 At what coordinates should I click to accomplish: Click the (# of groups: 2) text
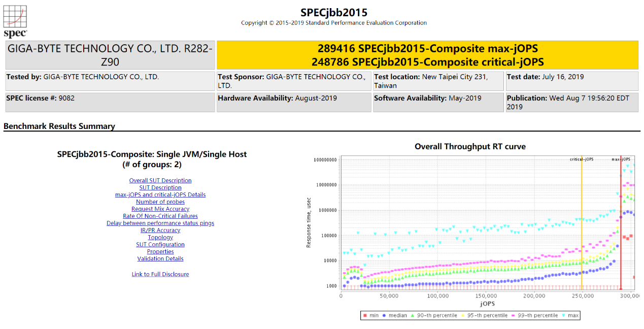pyautogui.click(x=152, y=164)
